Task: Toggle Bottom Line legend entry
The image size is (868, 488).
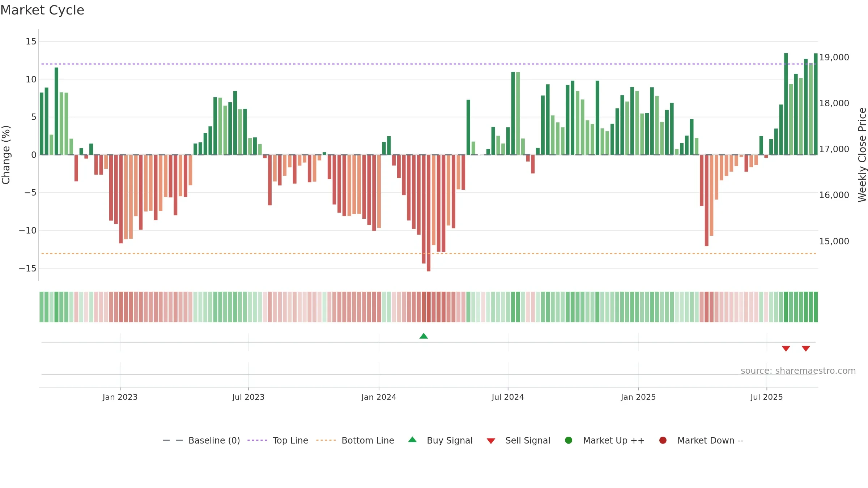Action: click(x=355, y=440)
